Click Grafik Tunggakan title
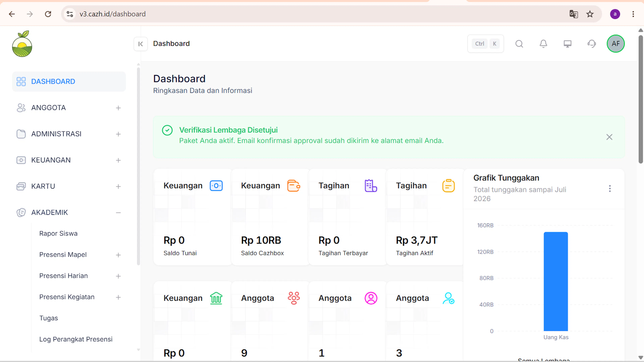The height and width of the screenshot is (362, 644). coord(506,178)
